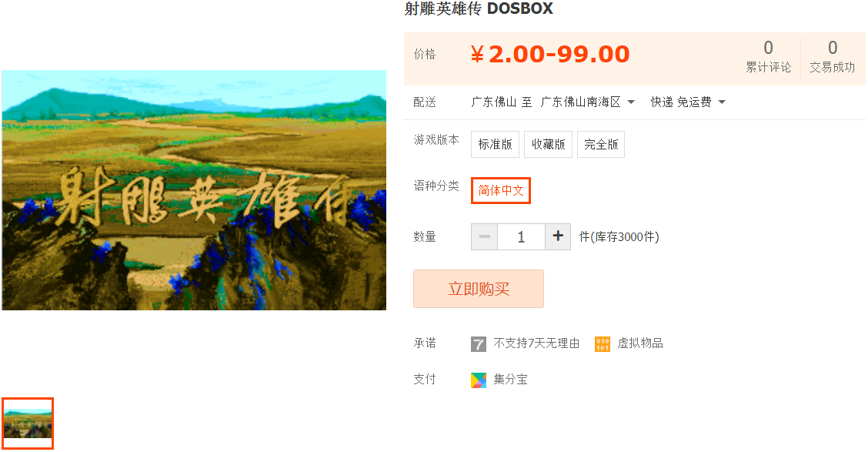Toggle the 简体中文 language option

[501, 190]
